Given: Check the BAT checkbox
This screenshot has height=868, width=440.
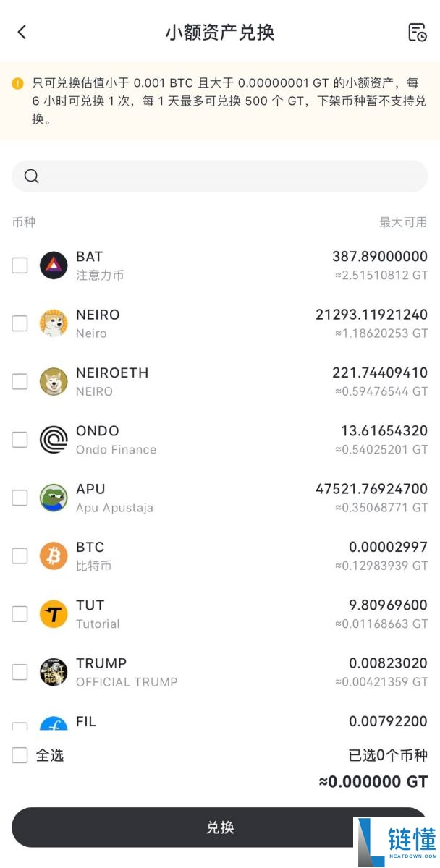Looking at the screenshot, I should (20, 265).
